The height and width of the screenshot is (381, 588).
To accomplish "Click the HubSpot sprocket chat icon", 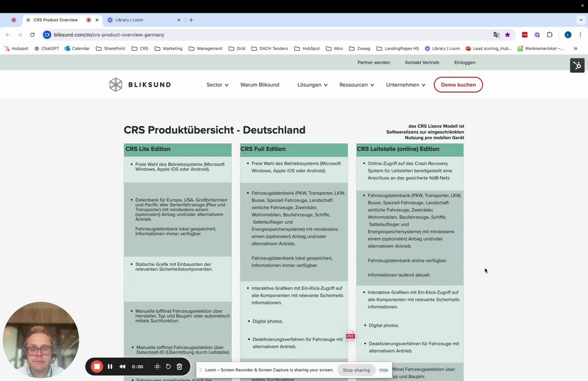I will point(577,65).
